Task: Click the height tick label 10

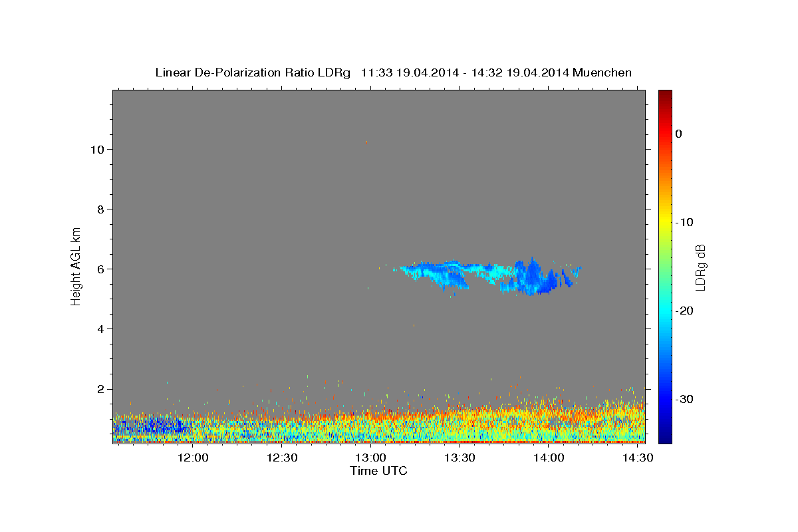Action: [96, 150]
